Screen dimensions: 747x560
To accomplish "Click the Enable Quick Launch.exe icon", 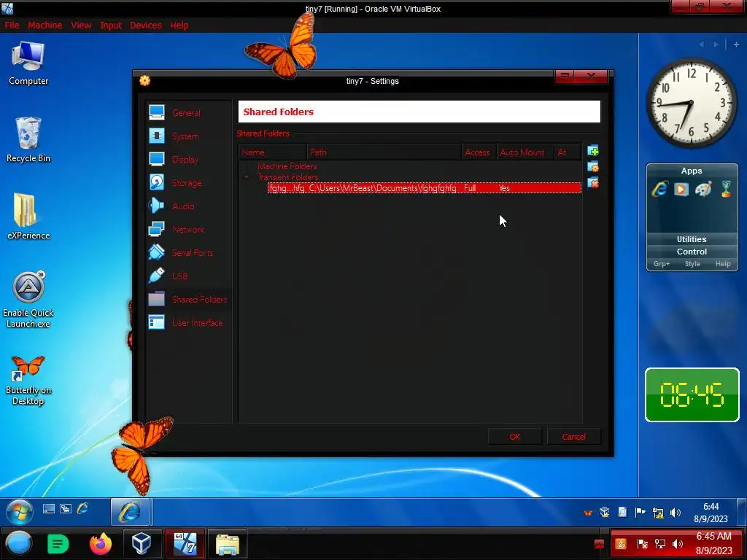I will (28, 300).
